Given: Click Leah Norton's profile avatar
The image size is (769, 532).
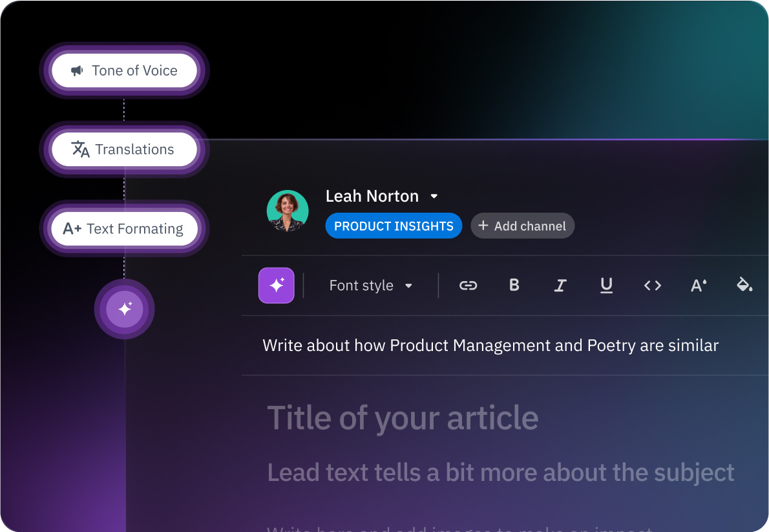Looking at the screenshot, I should point(288,211).
